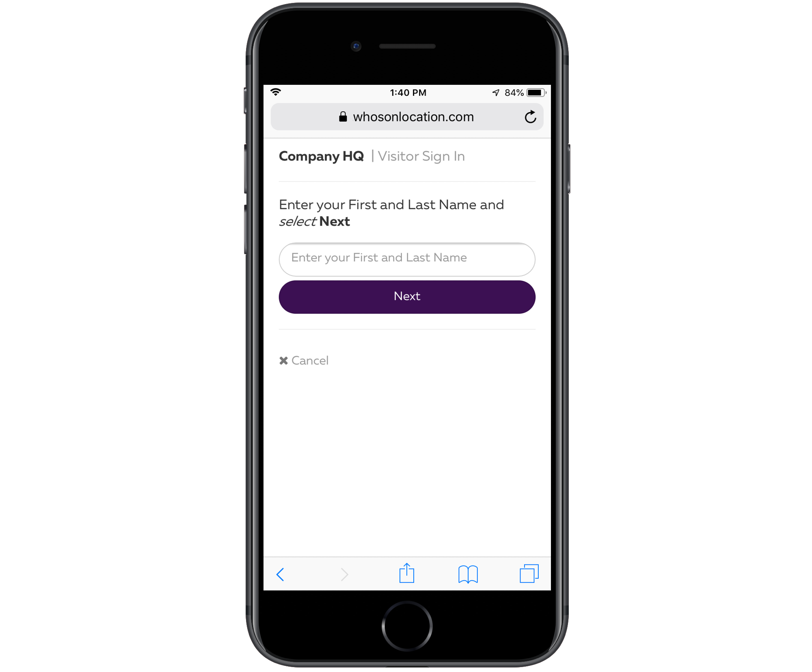
Task: Tap the whosonlocation.com address bar
Action: point(405,116)
